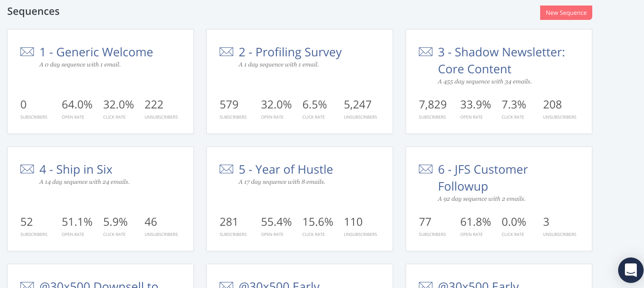The image size is (644, 288).
Task: Open the chat support bubble
Action: point(630,270)
